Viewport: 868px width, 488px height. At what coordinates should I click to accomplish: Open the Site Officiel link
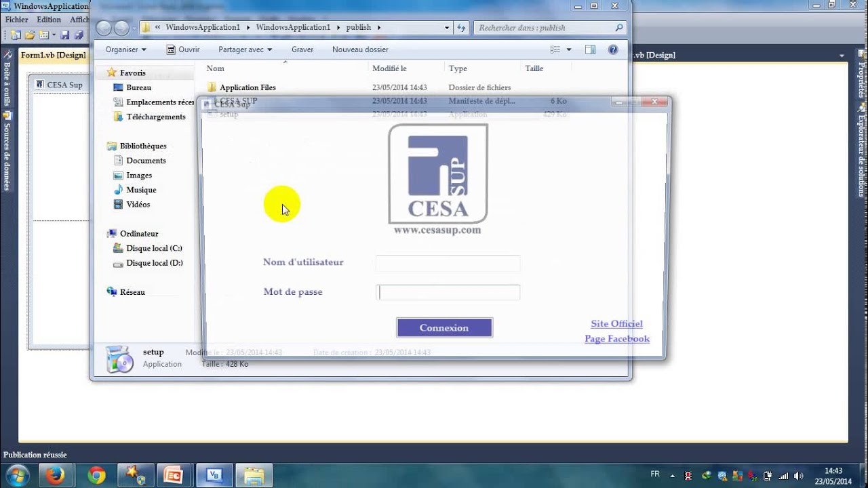click(616, 324)
